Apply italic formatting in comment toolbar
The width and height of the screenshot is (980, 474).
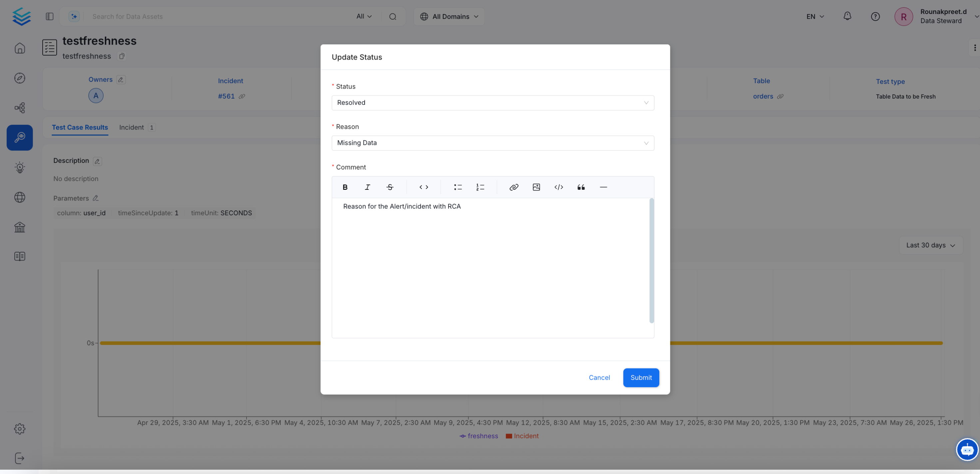pos(367,187)
